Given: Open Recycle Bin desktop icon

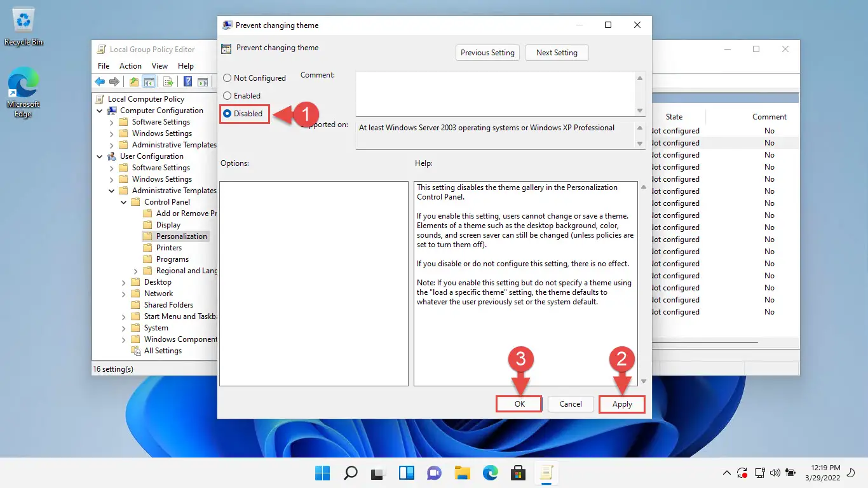Looking at the screenshot, I should click(x=24, y=27).
